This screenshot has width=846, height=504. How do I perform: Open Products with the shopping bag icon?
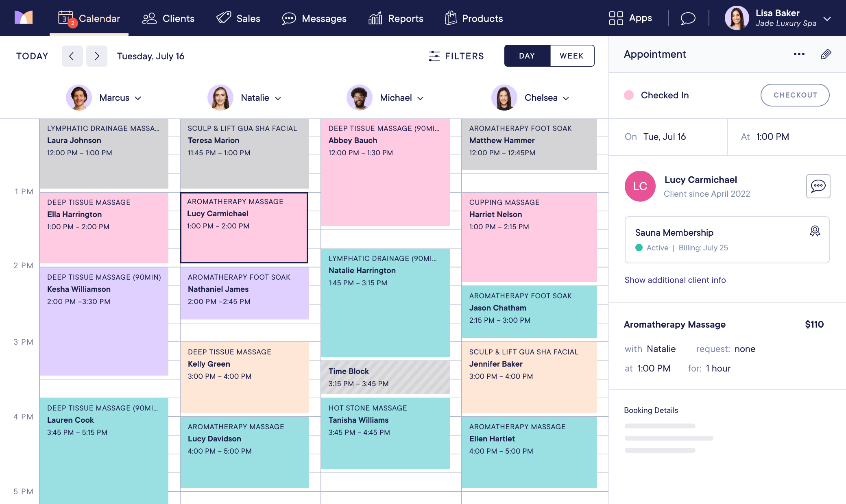[x=450, y=18]
